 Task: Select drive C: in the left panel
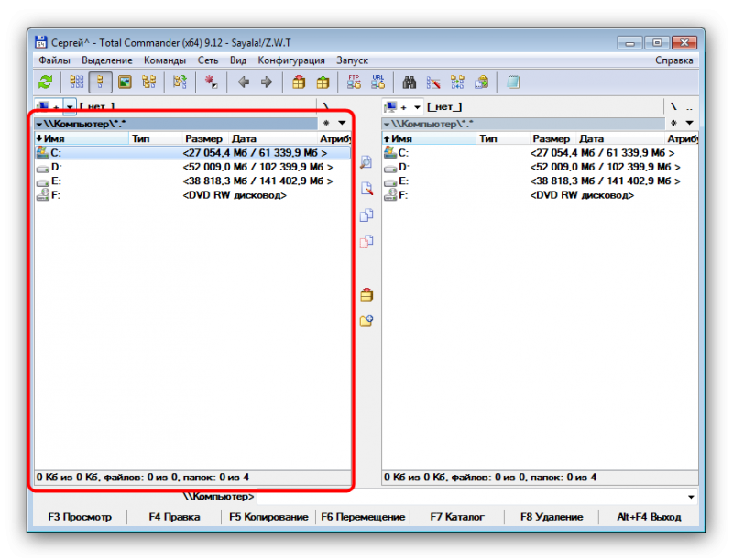(192, 153)
